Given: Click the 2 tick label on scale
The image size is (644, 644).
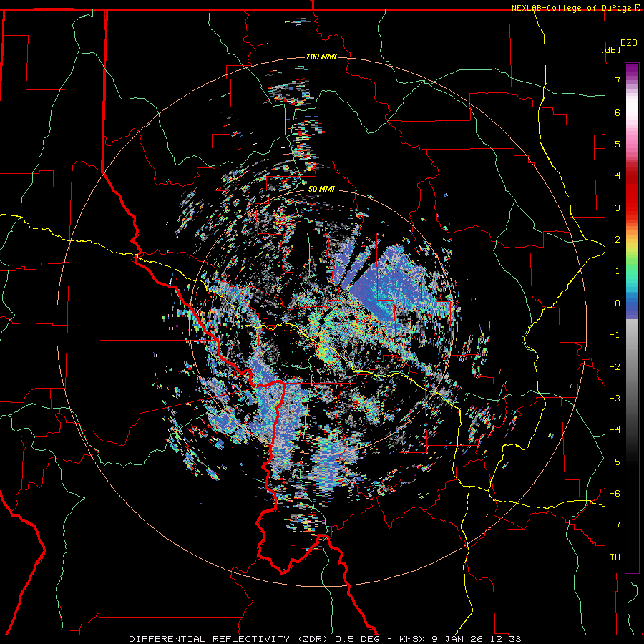Looking at the screenshot, I should 618,240.
